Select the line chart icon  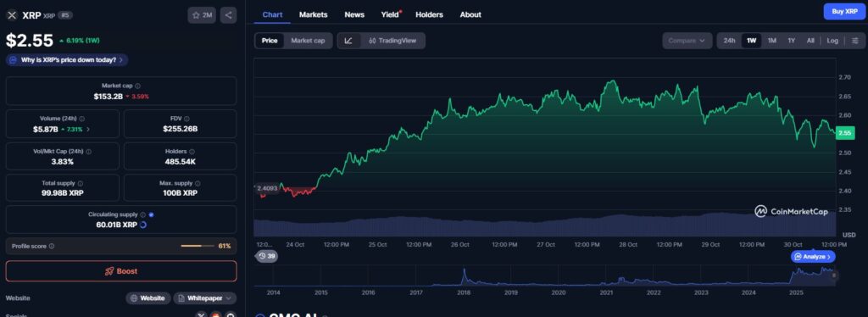[x=348, y=41]
